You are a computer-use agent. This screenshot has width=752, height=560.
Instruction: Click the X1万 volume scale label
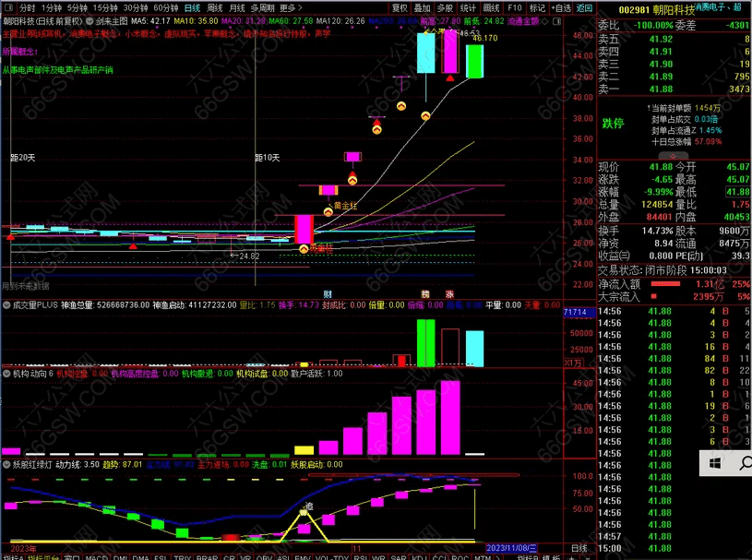[x=573, y=363]
